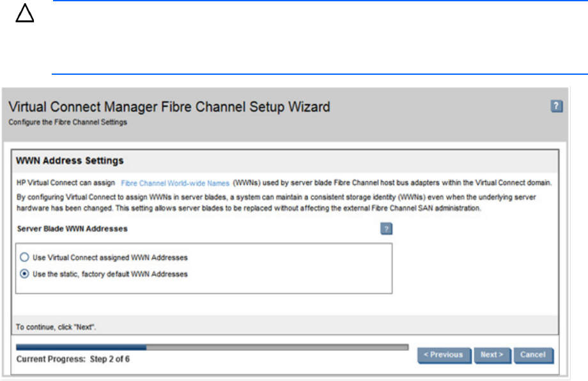
Task: Proceed with the Next button
Action: click(492, 355)
